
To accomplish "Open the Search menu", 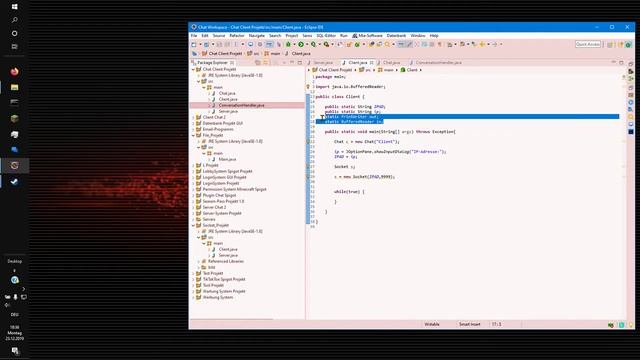I will coord(275,36).
